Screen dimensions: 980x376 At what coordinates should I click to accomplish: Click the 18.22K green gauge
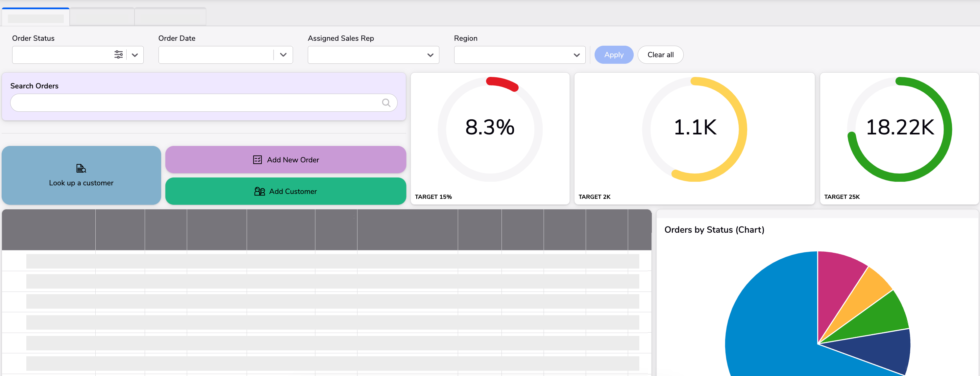[x=900, y=129]
